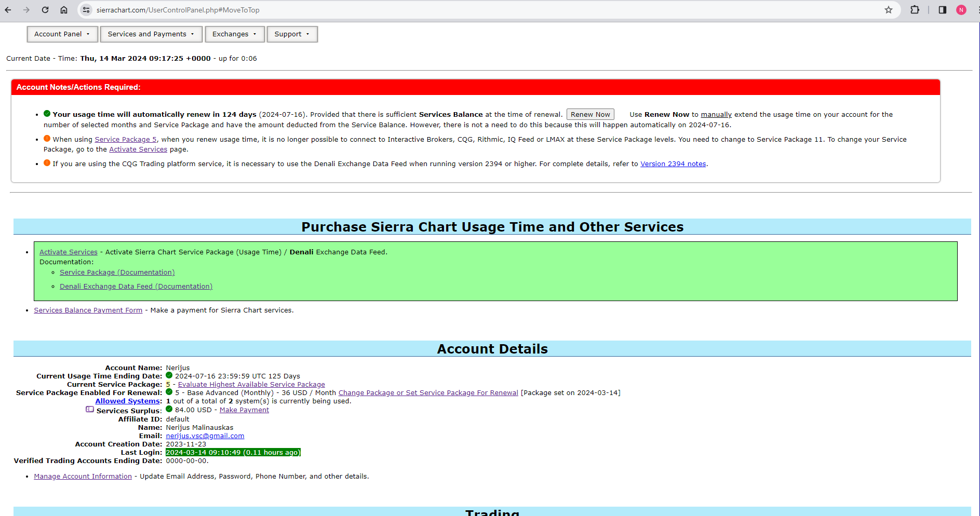This screenshot has height=516, width=980.
Task: Expand the Support menu
Action: pyautogui.click(x=292, y=34)
